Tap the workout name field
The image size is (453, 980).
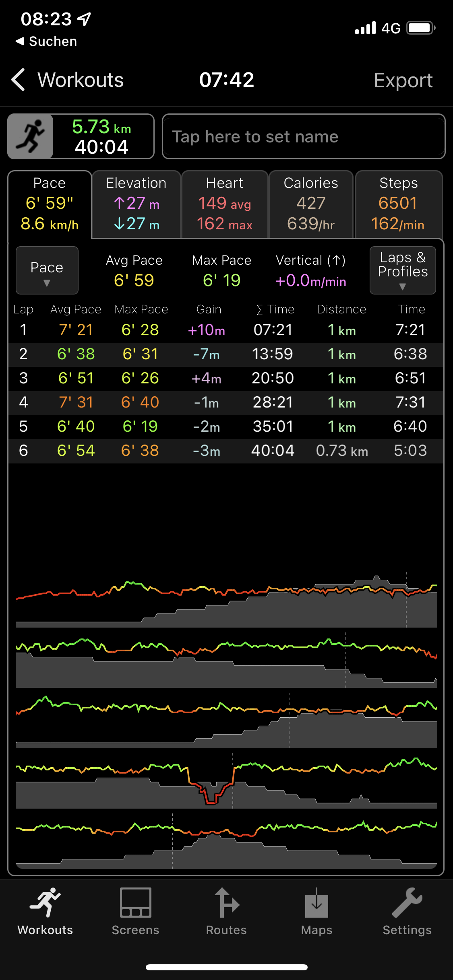pos(304,137)
